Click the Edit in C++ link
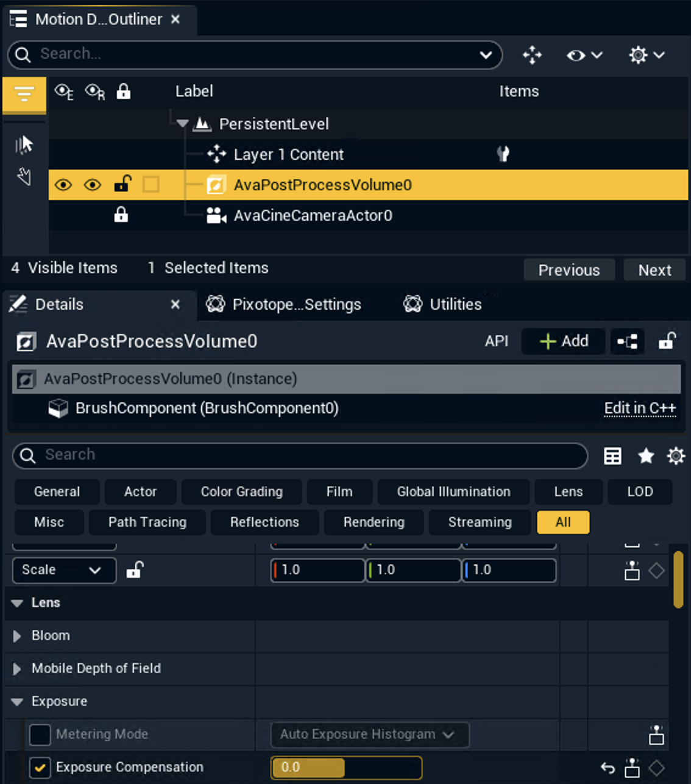 pos(640,408)
